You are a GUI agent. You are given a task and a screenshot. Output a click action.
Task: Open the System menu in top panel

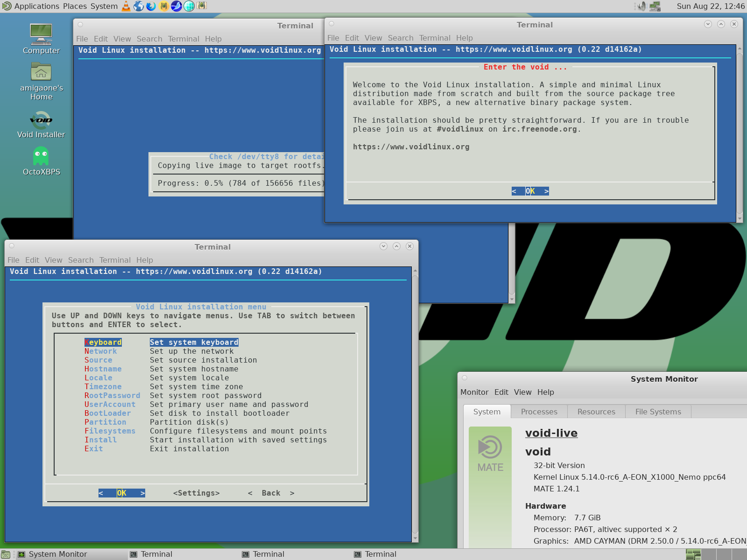(x=103, y=6)
